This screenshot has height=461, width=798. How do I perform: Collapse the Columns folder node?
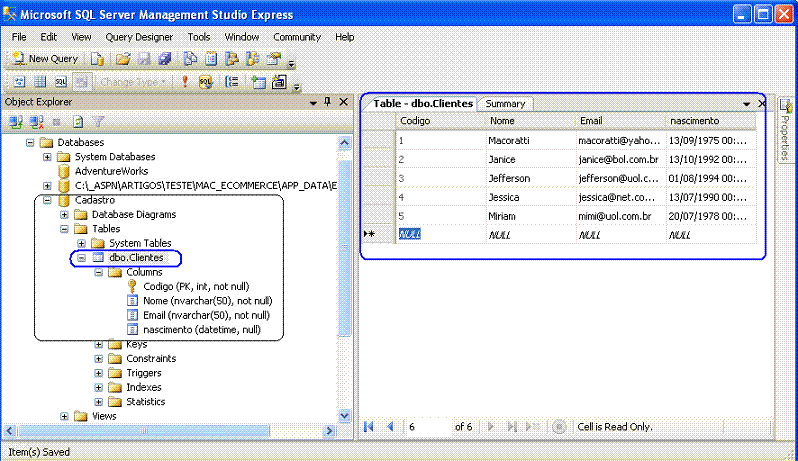point(99,272)
